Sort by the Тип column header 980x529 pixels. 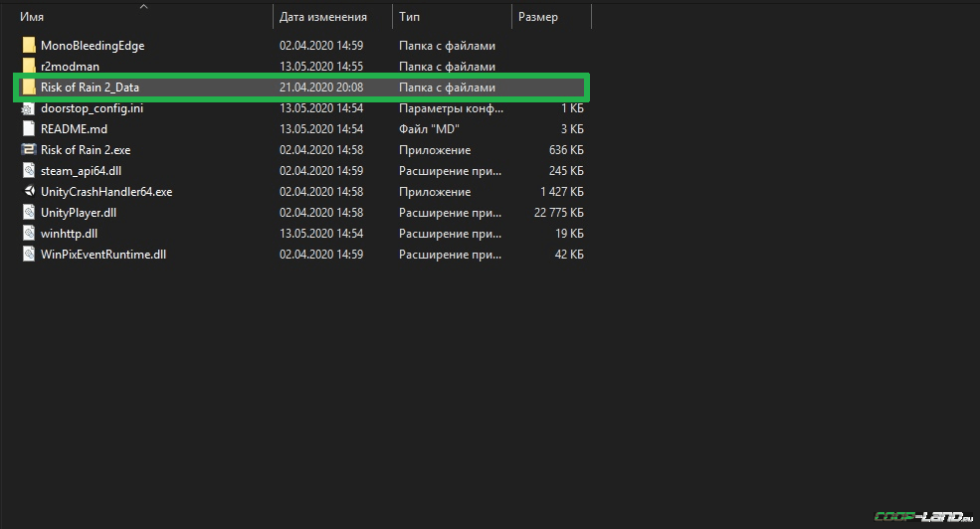(409, 17)
